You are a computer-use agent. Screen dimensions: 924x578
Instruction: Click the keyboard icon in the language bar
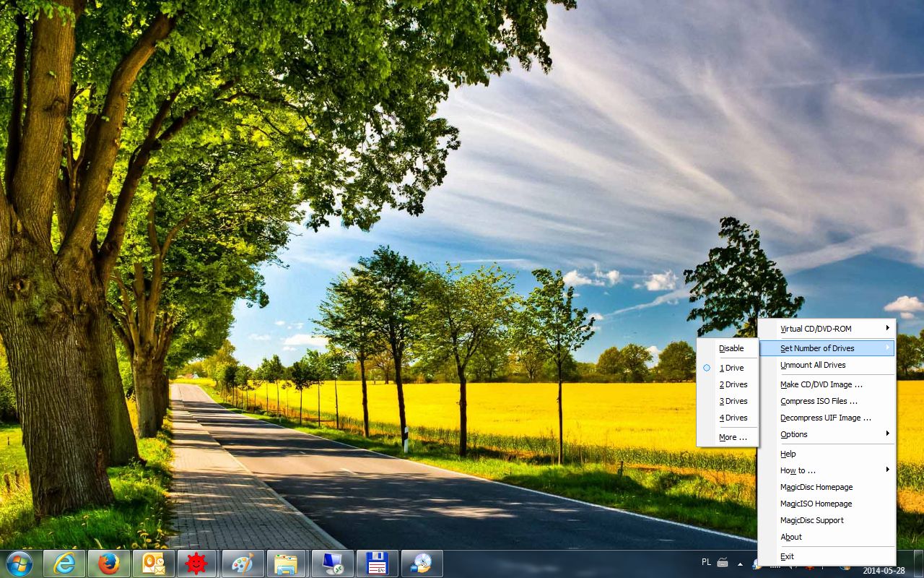point(723,562)
